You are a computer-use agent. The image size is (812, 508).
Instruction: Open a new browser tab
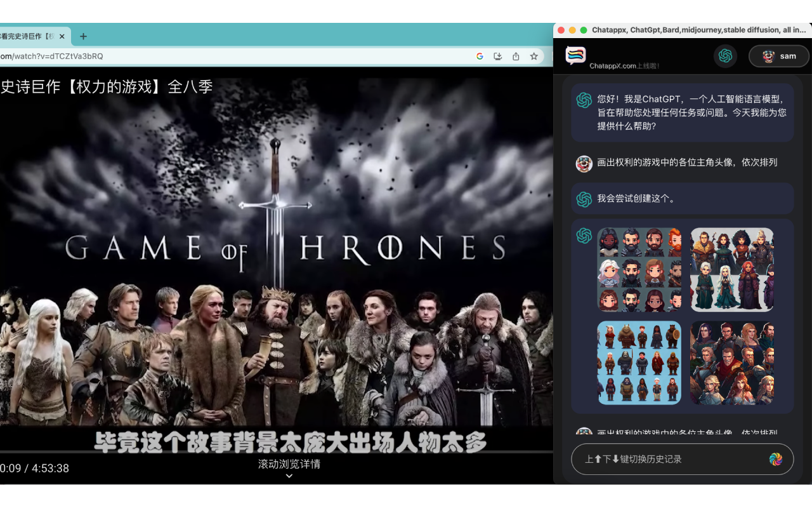pyautogui.click(x=83, y=36)
